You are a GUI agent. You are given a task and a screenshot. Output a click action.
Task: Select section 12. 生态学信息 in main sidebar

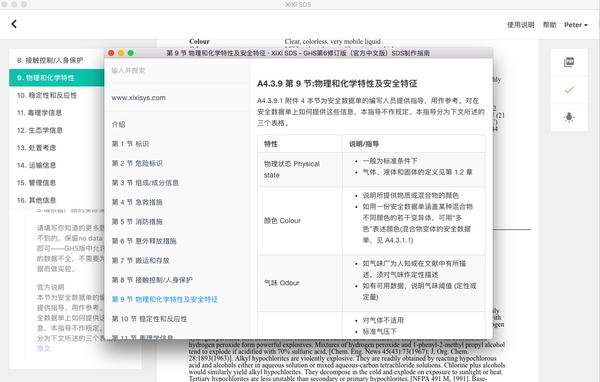[x=57, y=130]
